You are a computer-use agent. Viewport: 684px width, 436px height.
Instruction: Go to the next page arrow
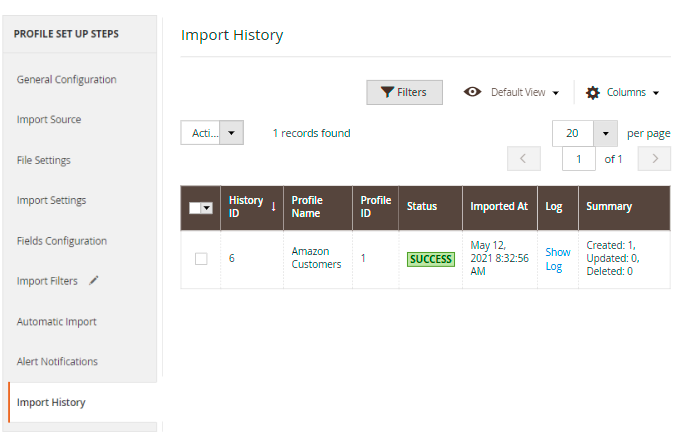point(654,159)
